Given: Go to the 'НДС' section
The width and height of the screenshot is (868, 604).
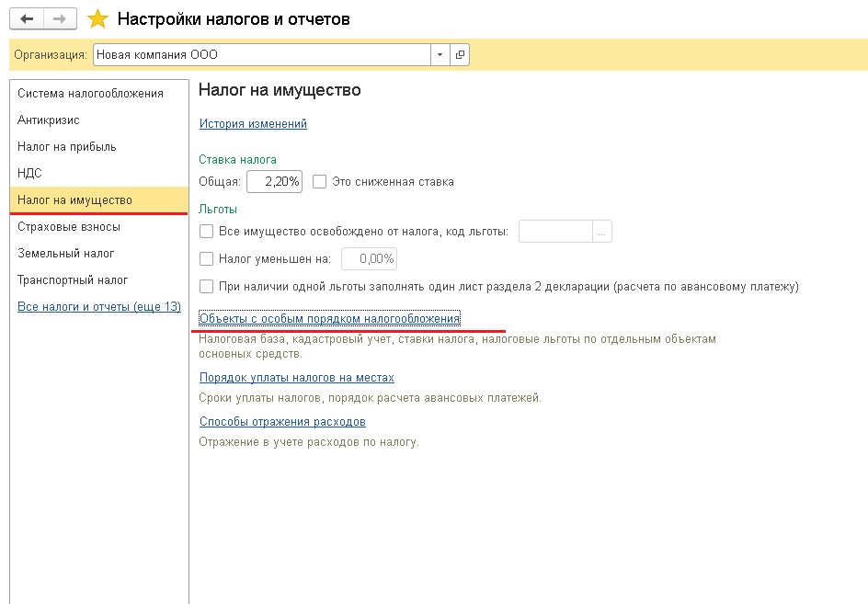Looking at the screenshot, I should click(x=29, y=174).
